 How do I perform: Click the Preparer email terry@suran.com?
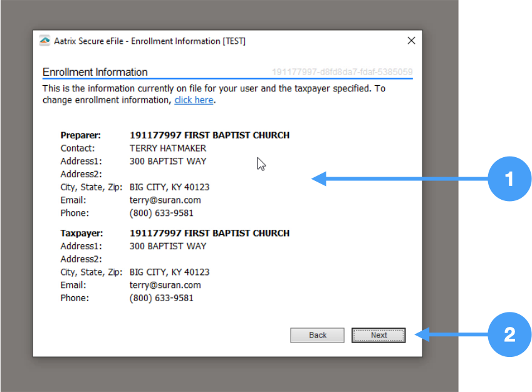[165, 200]
